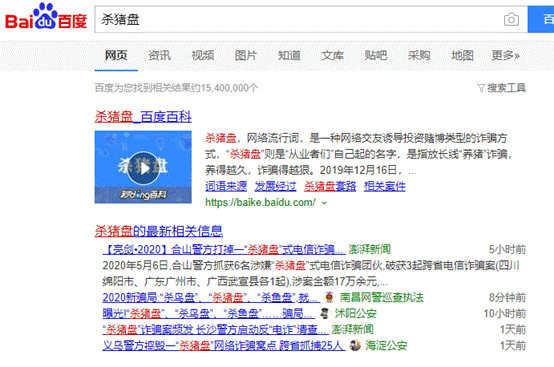Click the 海淀公安 source name
The height and width of the screenshot is (367, 554).
386,345
